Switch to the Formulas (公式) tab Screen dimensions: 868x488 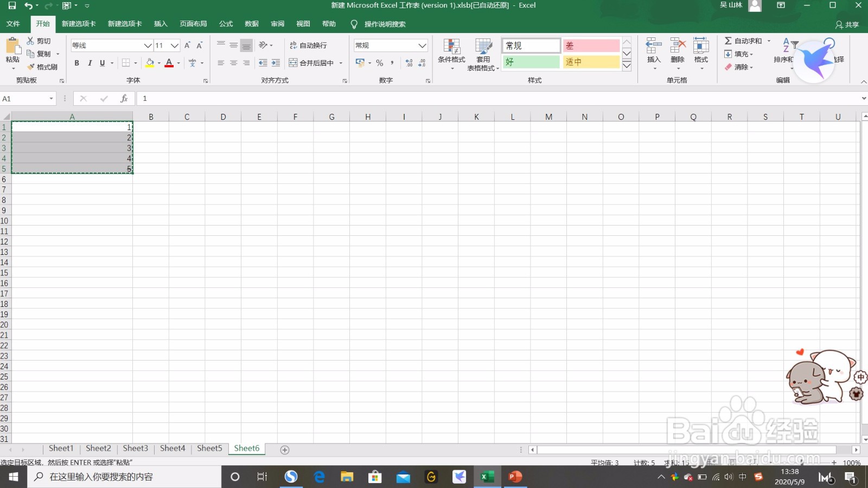click(x=226, y=24)
